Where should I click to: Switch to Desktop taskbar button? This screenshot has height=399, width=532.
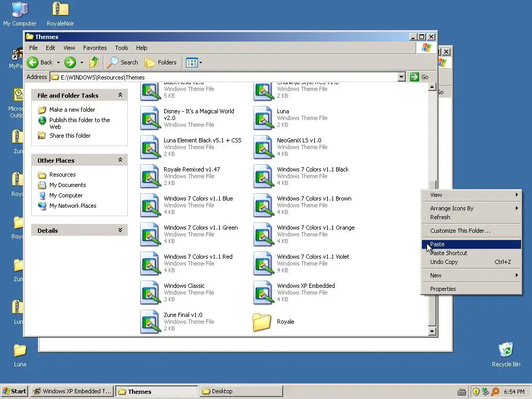(241, 391)
